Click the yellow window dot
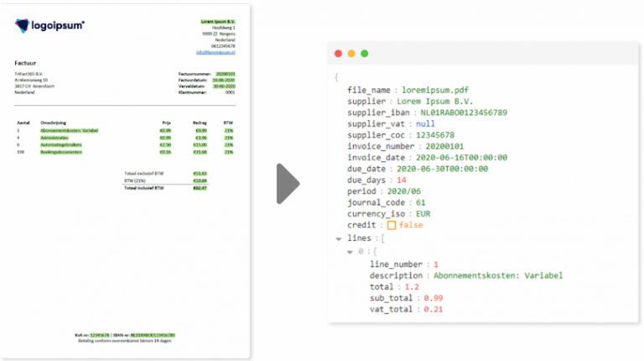 tap(351, 54)
